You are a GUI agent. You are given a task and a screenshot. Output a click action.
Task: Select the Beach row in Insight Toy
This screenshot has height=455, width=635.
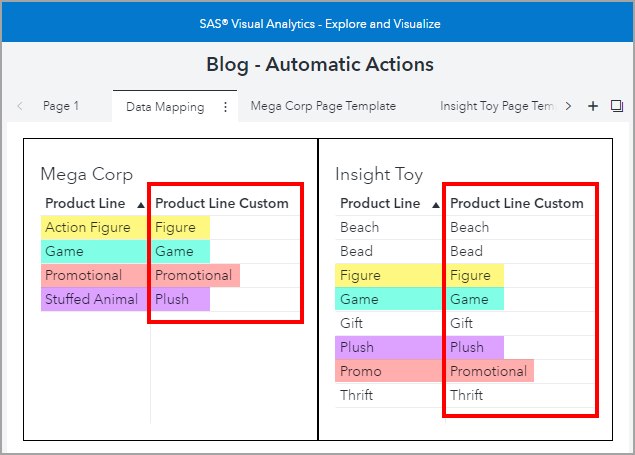[x=360, y=227]
